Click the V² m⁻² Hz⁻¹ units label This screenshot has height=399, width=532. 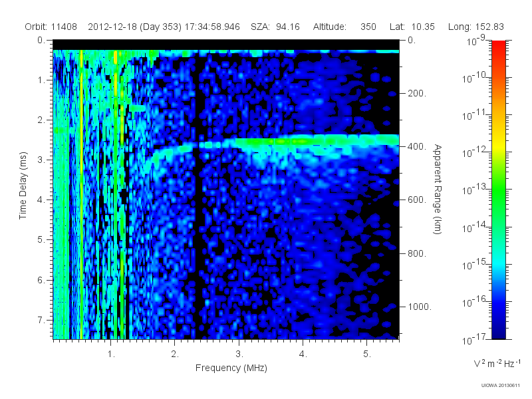pyautogui.click(x=497, y=363)
